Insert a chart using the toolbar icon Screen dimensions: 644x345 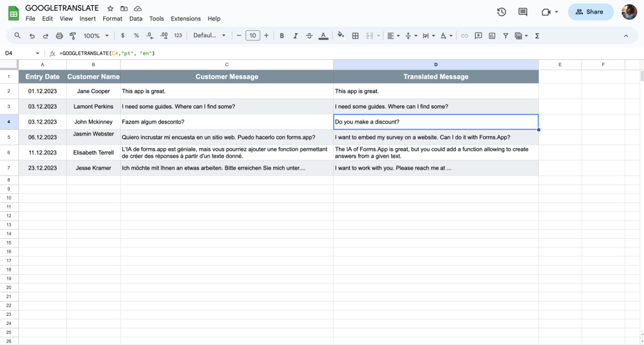pyautogui.click(x=492, y=36)
